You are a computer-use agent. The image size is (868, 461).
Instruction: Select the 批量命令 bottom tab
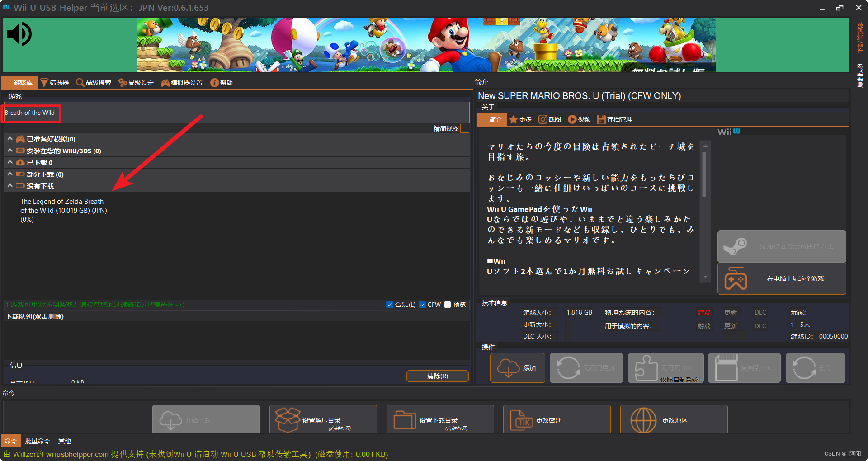[38, 441]
